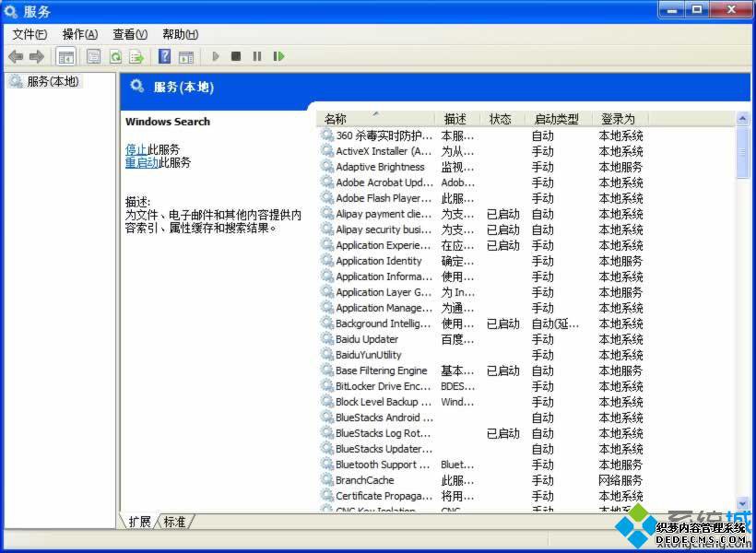This screenshot has height=553, width=756.
Task: Click the gear icon beside Application Identity
Action: [x=327, y=261]
